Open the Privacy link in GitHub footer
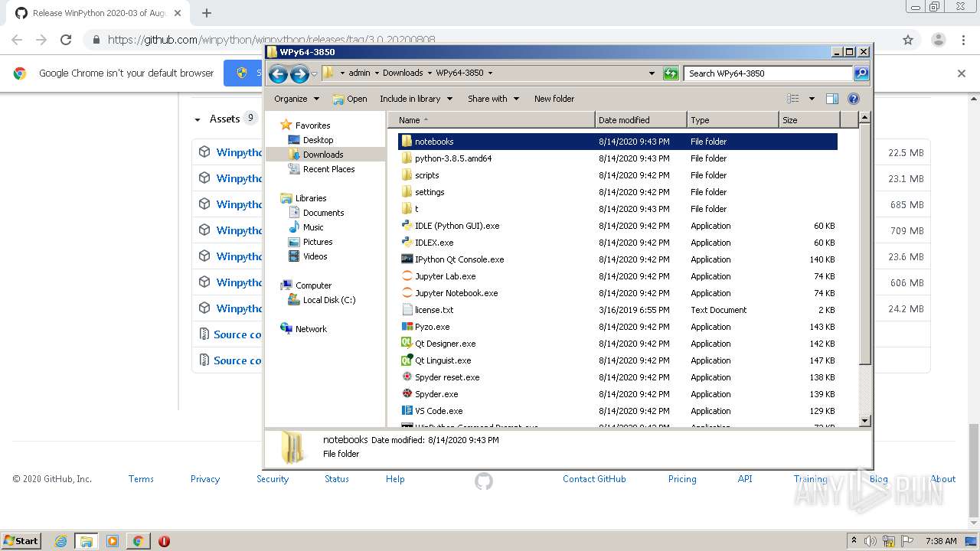Viewport: 980px width, 551px height. click(x=205, y=479)
